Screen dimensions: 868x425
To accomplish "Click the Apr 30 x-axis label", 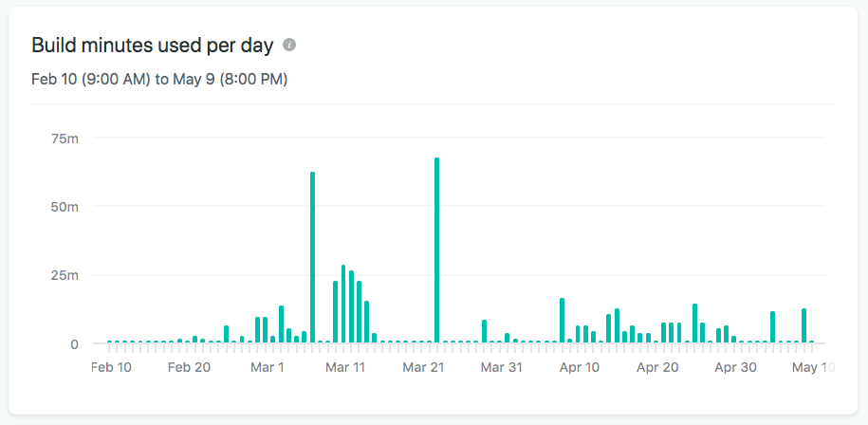I will point(735,367).
